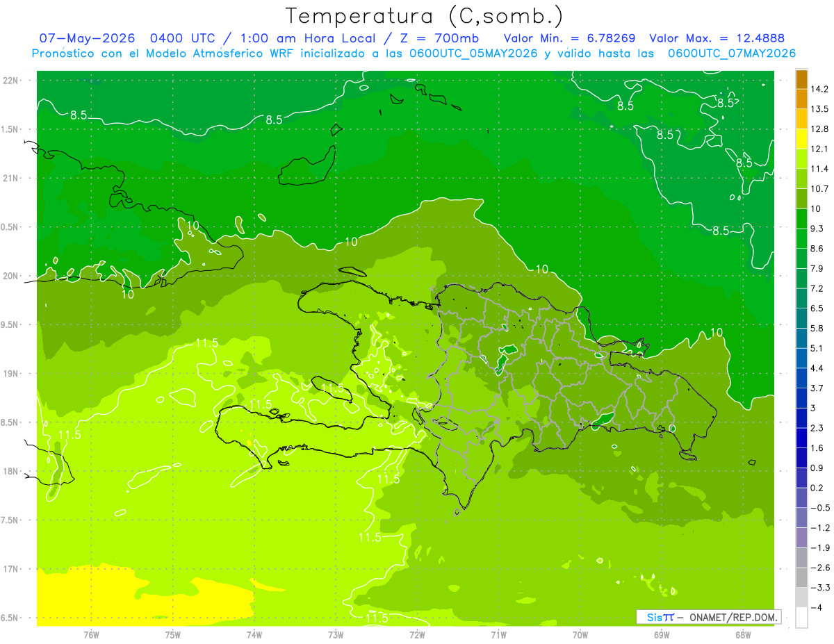Click the Z = 700mb level text

437,38
